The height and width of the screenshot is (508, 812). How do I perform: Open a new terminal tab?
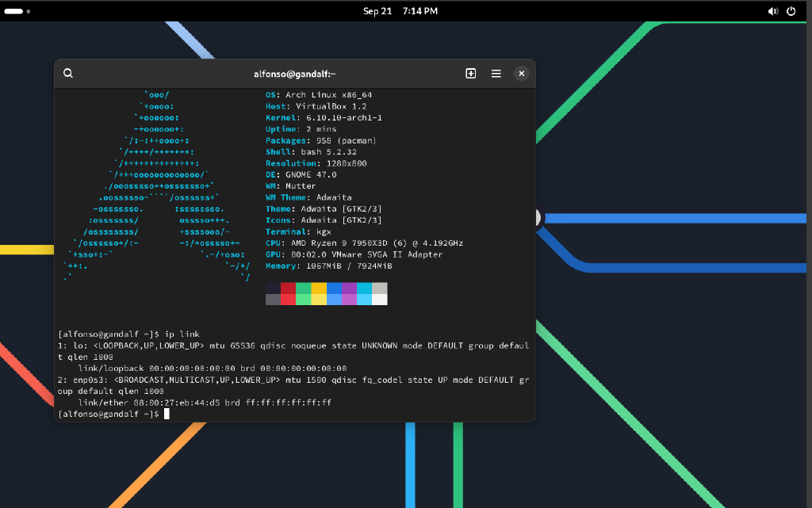point(470,74)
